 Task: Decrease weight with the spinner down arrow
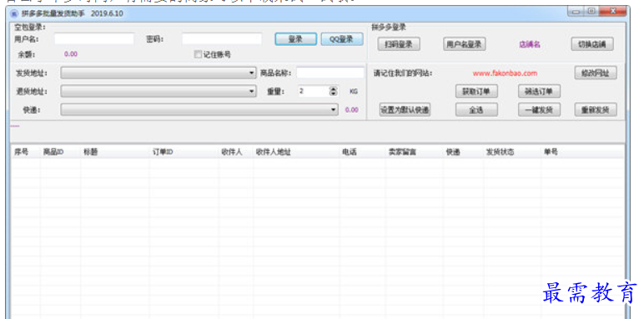click(334, 94)
